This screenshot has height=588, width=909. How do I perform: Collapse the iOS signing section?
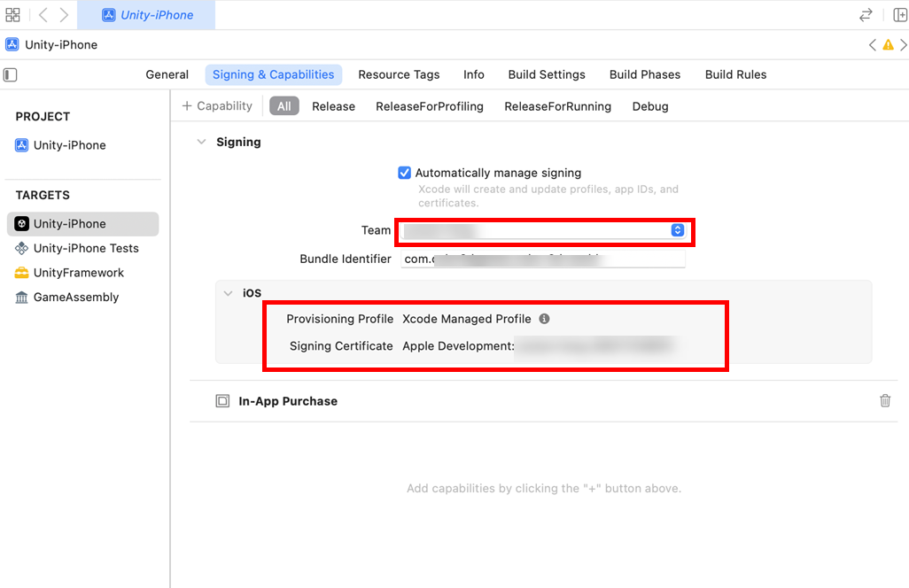(228, 293)
